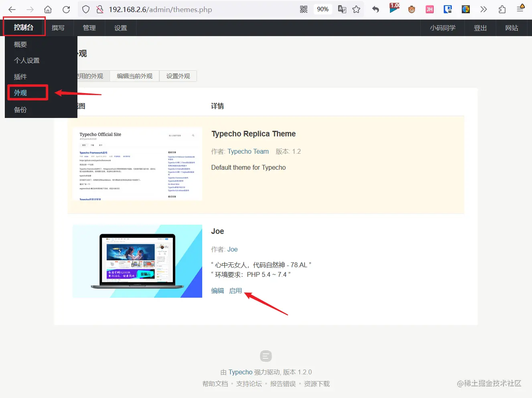
Task: Click the colorful globe extension icon
Action: (x=466, y=9)
